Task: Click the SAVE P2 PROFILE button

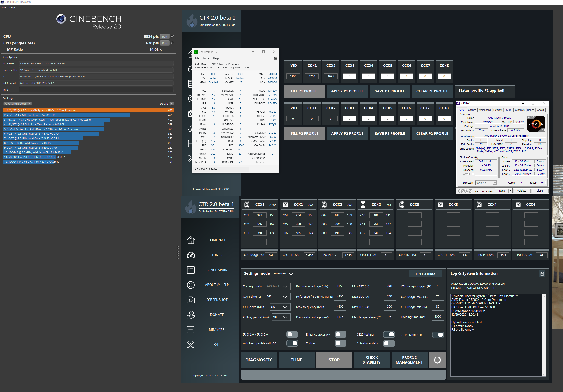Action: pos(390,134)
